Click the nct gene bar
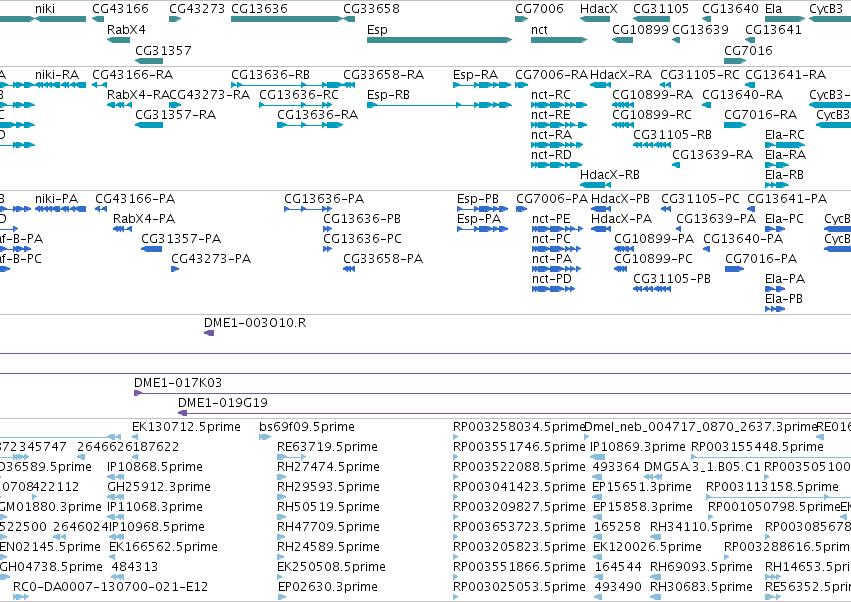The height and width of the screenshot is (602, 851). 558,40
